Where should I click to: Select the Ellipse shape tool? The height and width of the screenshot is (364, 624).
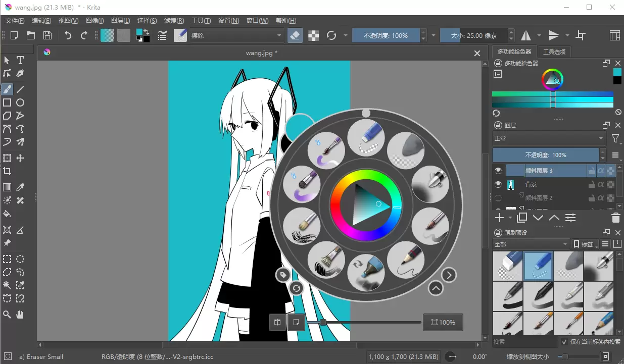tap(20, 102)
